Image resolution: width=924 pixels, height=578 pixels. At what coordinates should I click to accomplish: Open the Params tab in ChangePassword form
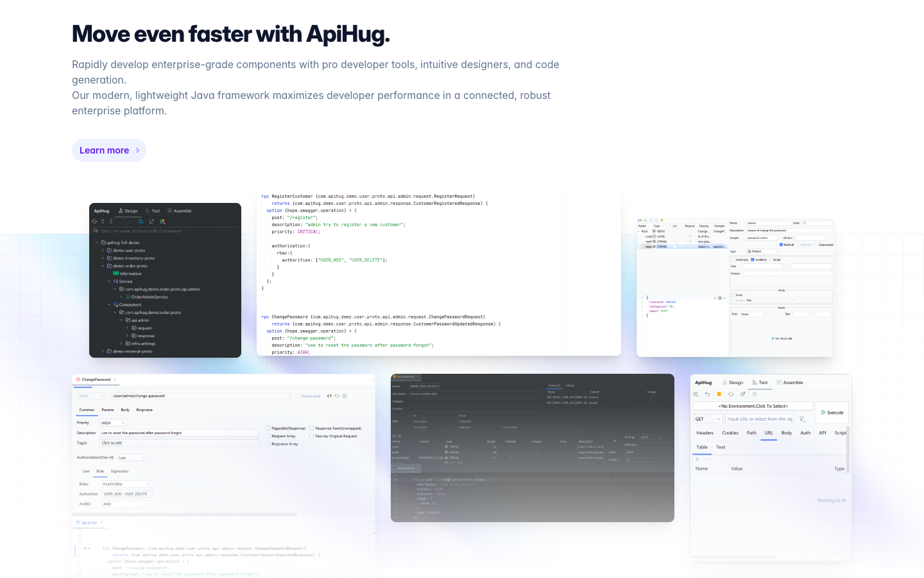coord(108,410)
